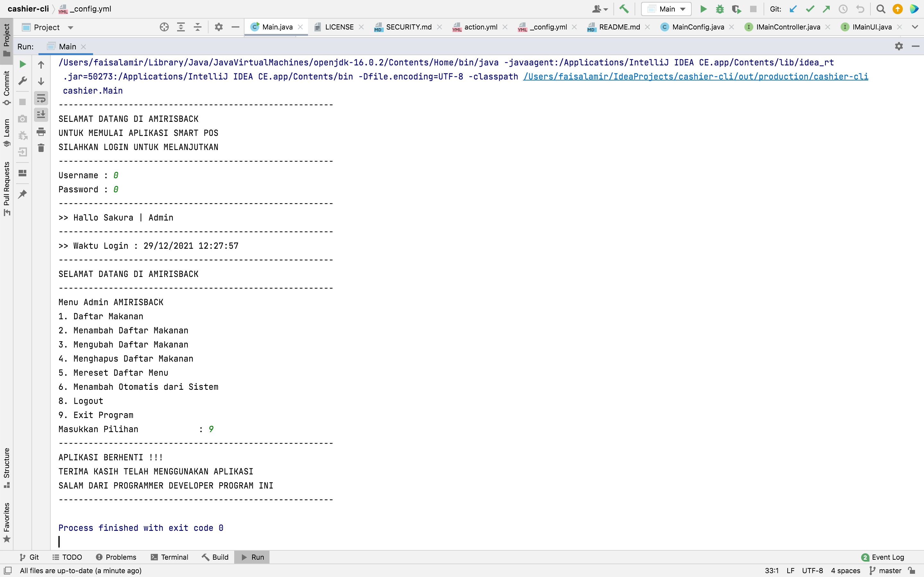The height and width of the screenshot is (577, 924).
Task: Click the Rerun Main green play icon
Action: click(x=22, y=64)
